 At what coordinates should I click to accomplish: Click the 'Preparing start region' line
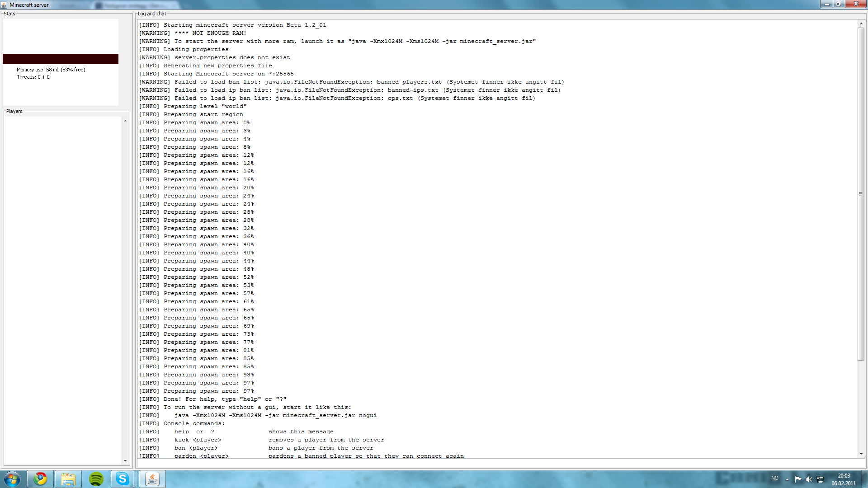click(x=191, y=114)
